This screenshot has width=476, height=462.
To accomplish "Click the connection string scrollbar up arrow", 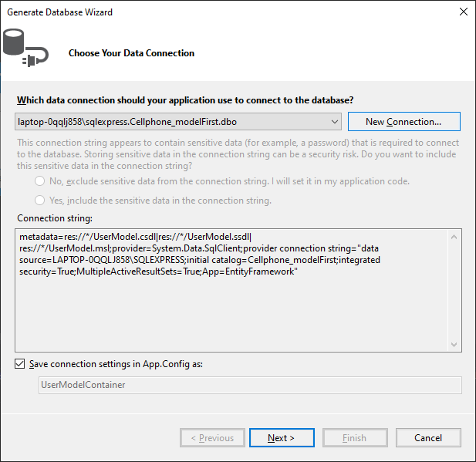I will coord(454,237).
